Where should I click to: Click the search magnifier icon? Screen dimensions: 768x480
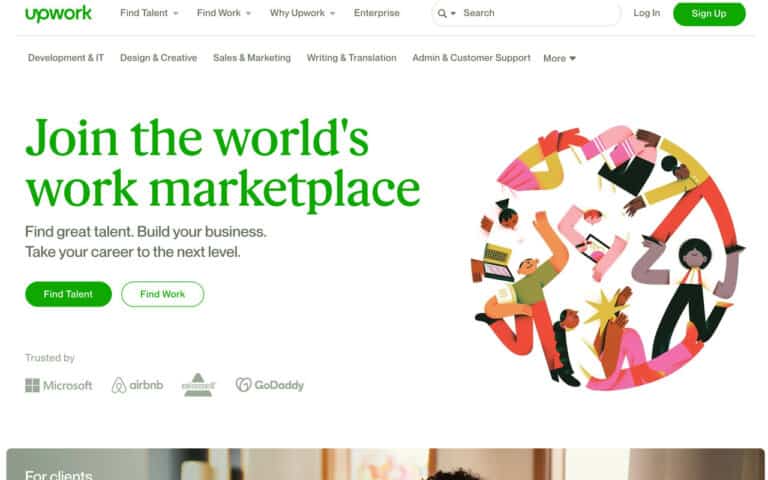tap(442, 14)
